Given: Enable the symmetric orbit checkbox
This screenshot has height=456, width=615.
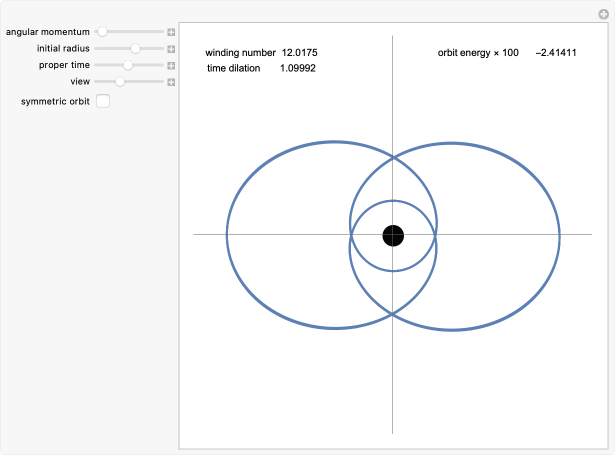Looking at the screenshot, I should click(103, 101).
